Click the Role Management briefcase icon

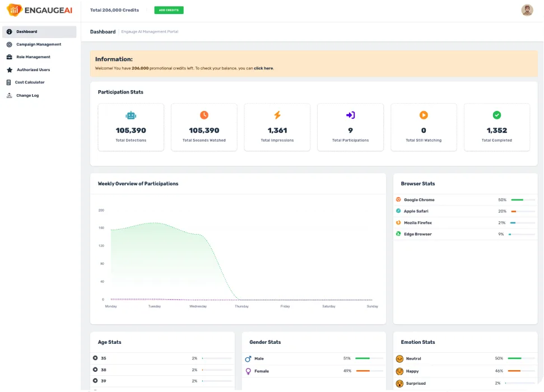tap(10, 57)
